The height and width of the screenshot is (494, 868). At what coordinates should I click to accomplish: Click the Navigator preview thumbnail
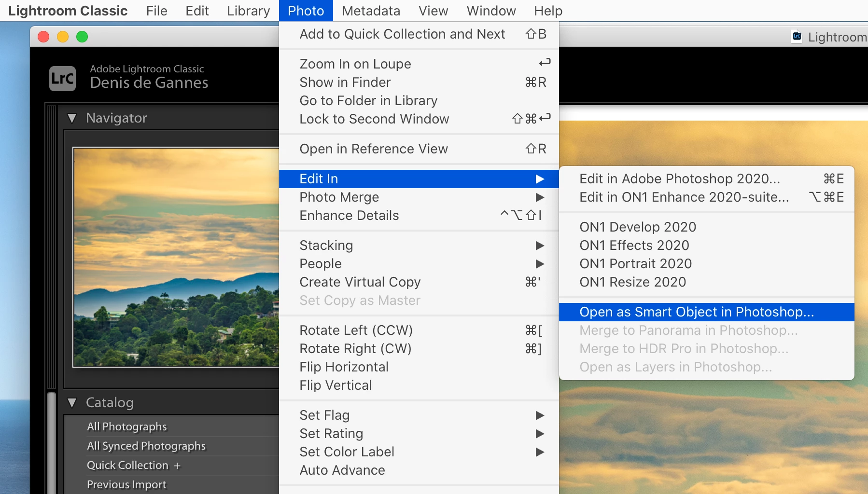click(176, 257)
